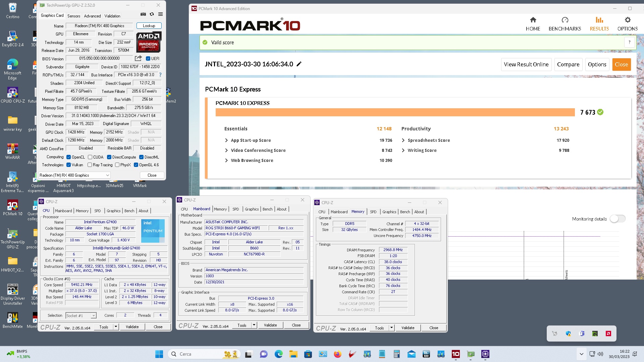The image size is (644, 362).
Task: Open the Calculator from the taskbar
Action: [396, 354]
